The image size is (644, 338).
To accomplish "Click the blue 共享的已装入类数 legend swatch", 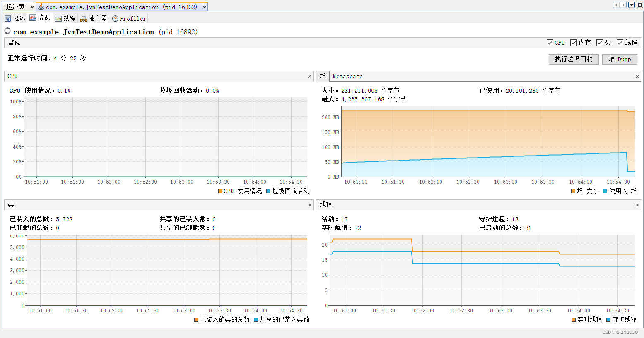I will (256, 320).
